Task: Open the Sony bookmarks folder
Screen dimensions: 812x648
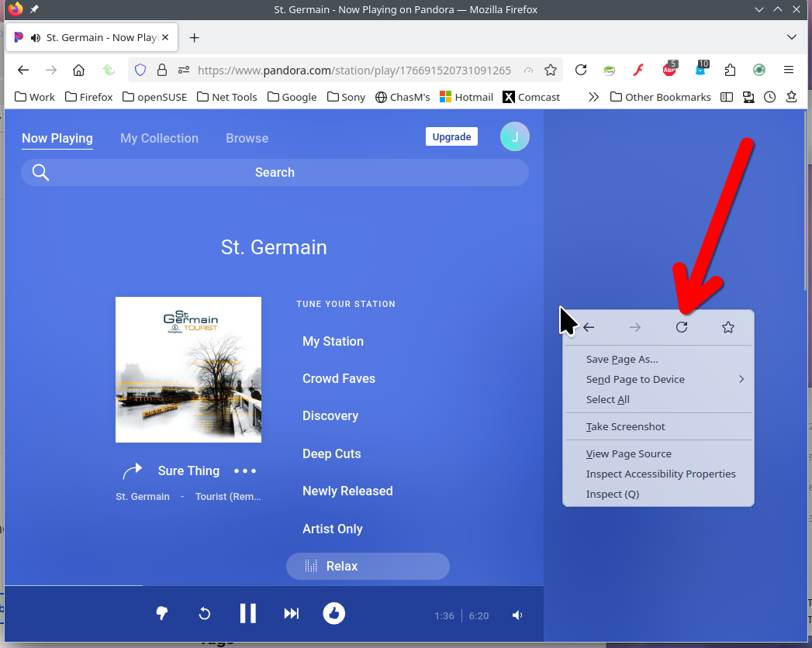Action: 346,98
